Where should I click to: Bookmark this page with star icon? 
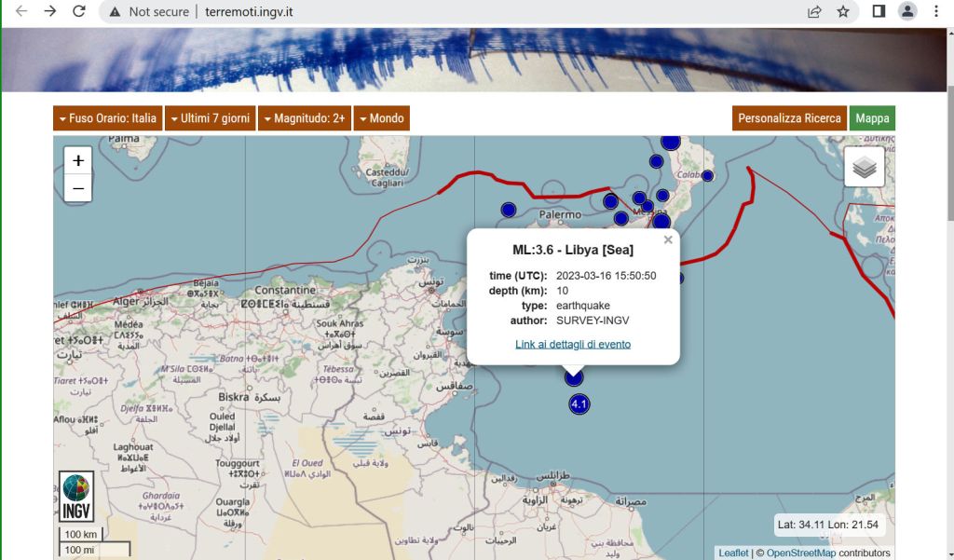843,12
